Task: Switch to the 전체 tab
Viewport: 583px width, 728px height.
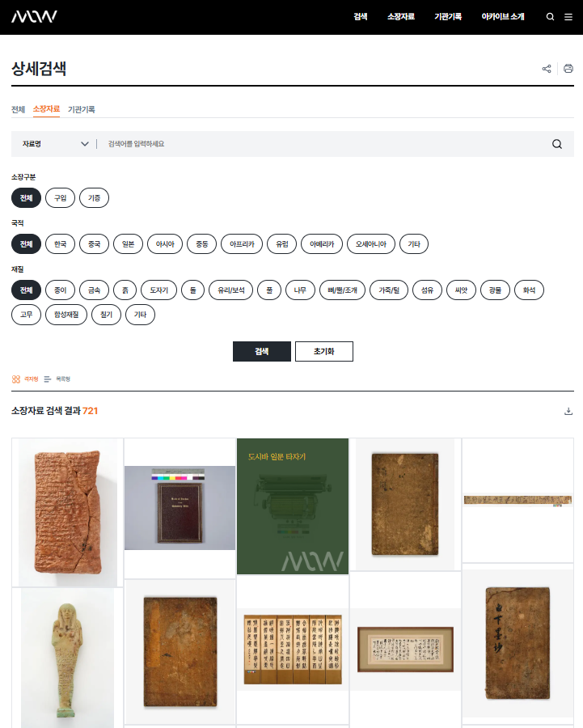Action: coord(18,109)
